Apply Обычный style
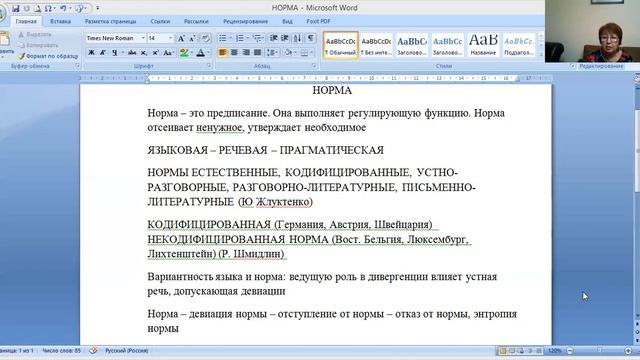Screen dimensions: 640x360 click(340, 45)
